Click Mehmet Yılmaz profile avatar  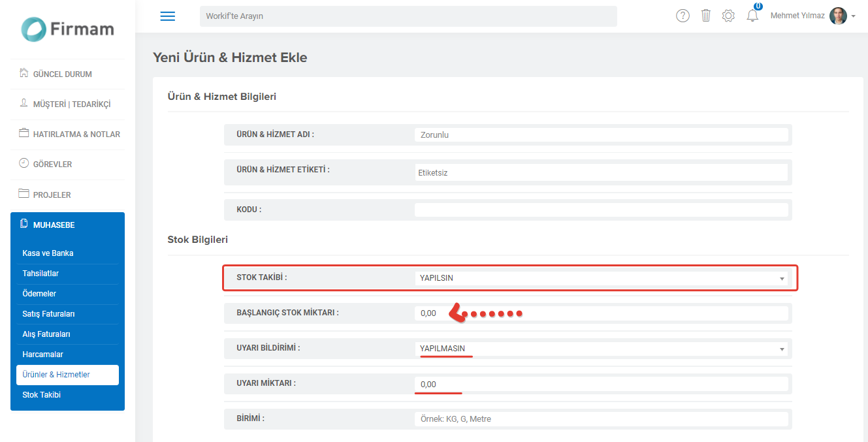pos(839,16)
